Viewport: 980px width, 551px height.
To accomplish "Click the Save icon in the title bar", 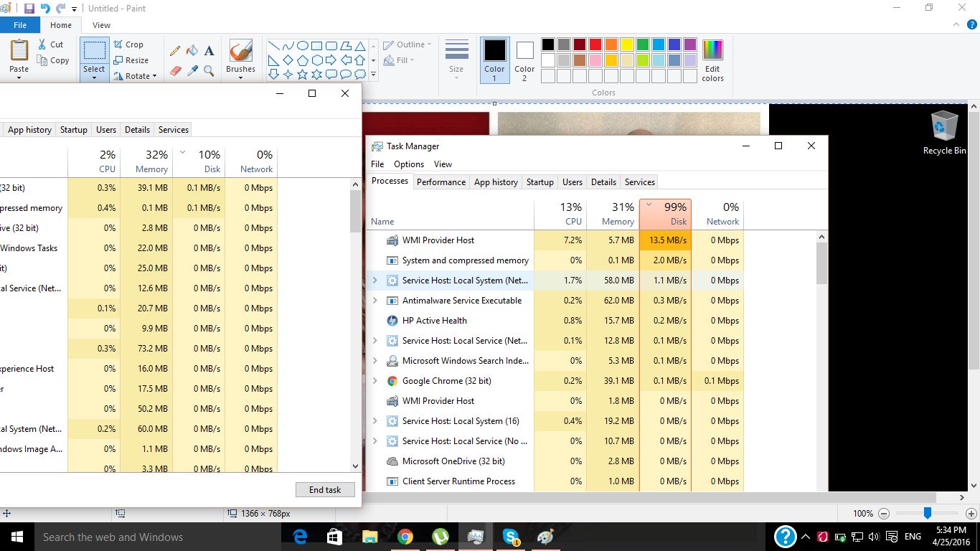I will pos(29,9).
